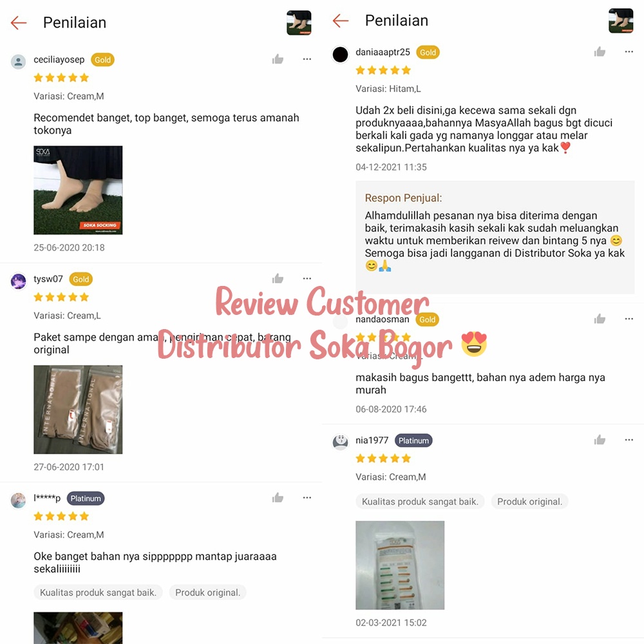This screenshot has width=644, height=644.
Task: Open more options on nandaosman's review
Action: pos(629,319)
